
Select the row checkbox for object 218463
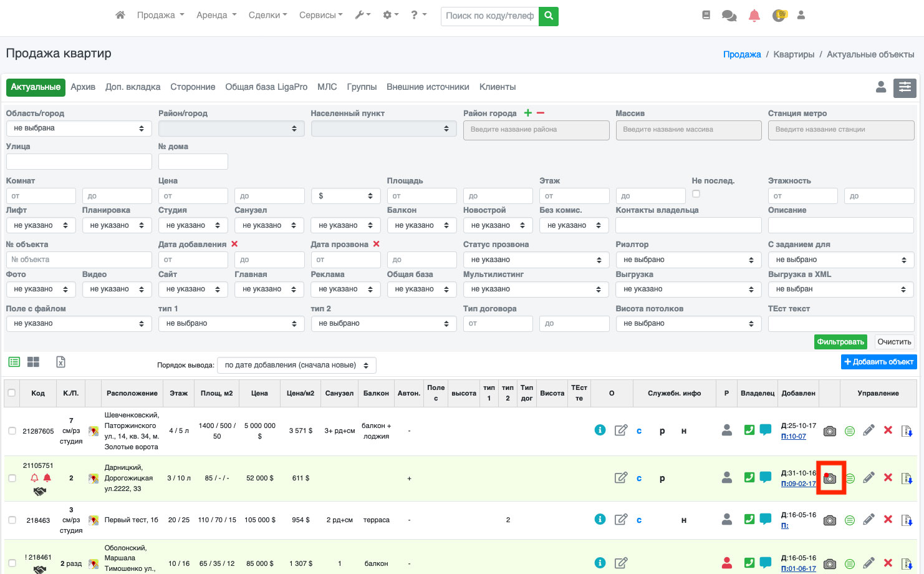tap(12, 520)
